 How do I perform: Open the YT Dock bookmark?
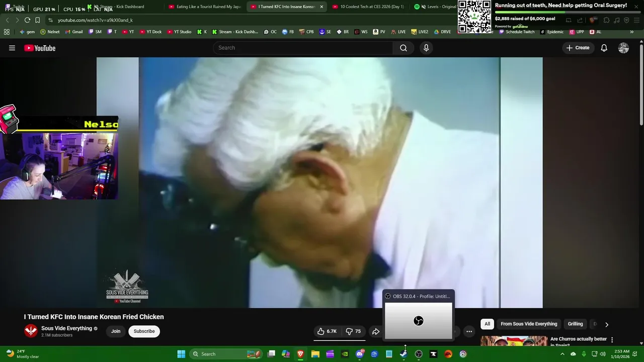pos(150,32)
